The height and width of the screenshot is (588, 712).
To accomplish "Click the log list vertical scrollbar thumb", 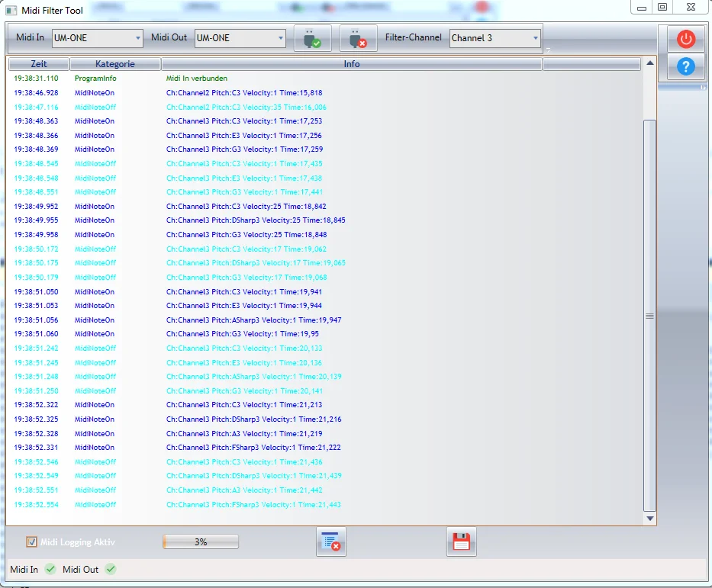I will (x=649, y=316).
